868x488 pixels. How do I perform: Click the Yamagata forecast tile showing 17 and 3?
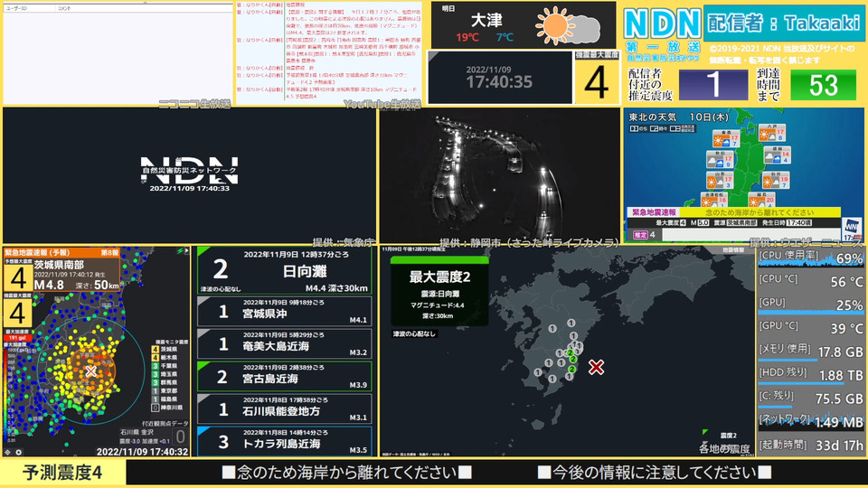click(720, 180)
